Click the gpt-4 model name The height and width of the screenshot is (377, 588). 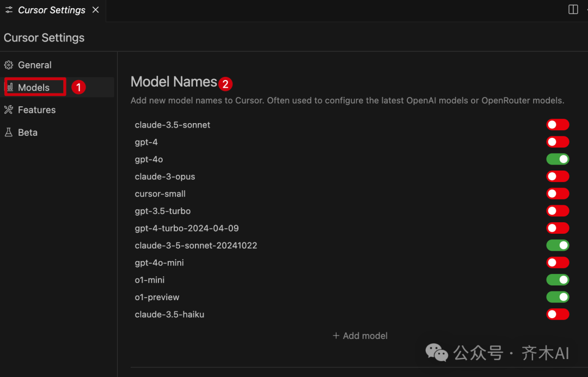146,143
